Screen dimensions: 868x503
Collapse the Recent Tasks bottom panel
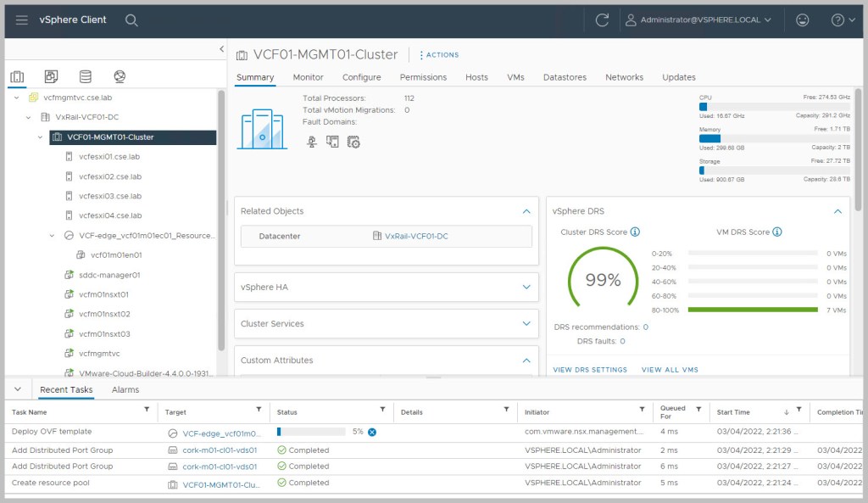pyautogui.click(x=18, y=389)
